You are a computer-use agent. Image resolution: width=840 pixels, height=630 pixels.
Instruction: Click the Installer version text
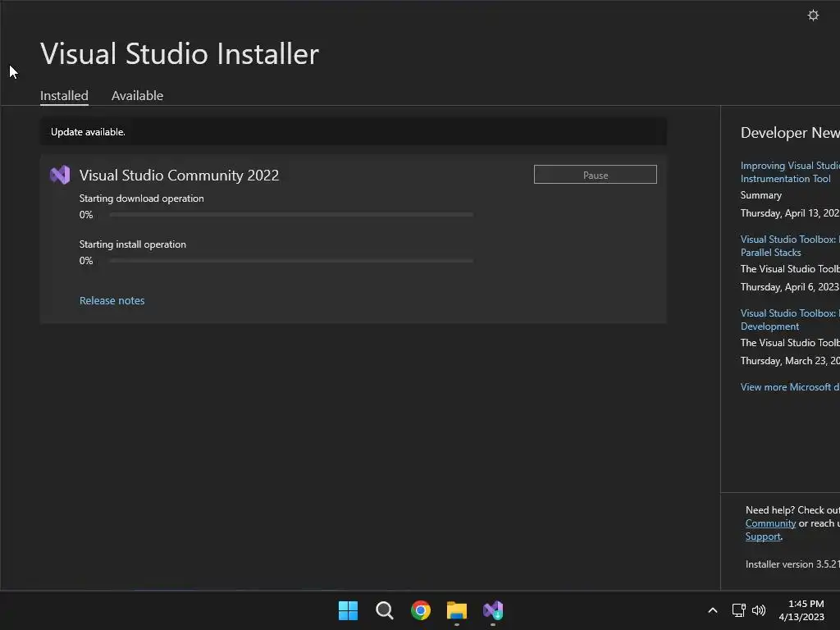point(792,564)
